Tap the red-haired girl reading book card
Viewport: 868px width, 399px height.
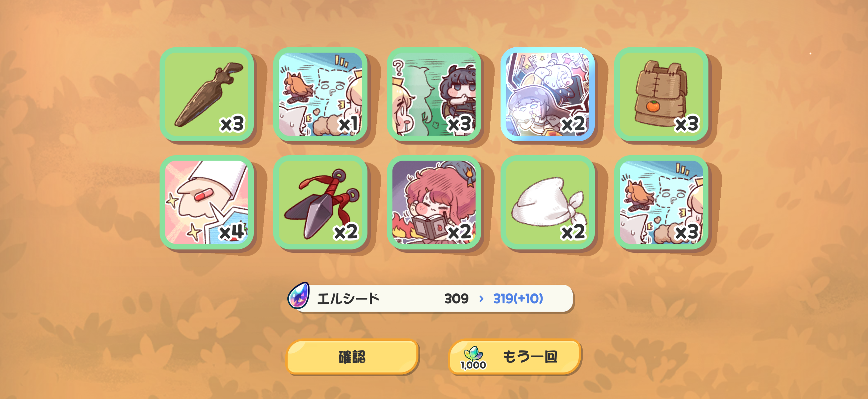coord(434,202)
